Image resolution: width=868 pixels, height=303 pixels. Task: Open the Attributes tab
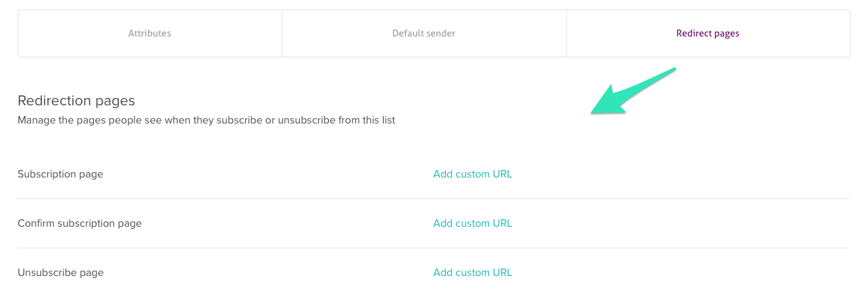pyautogui.click(x=149, y=33)
